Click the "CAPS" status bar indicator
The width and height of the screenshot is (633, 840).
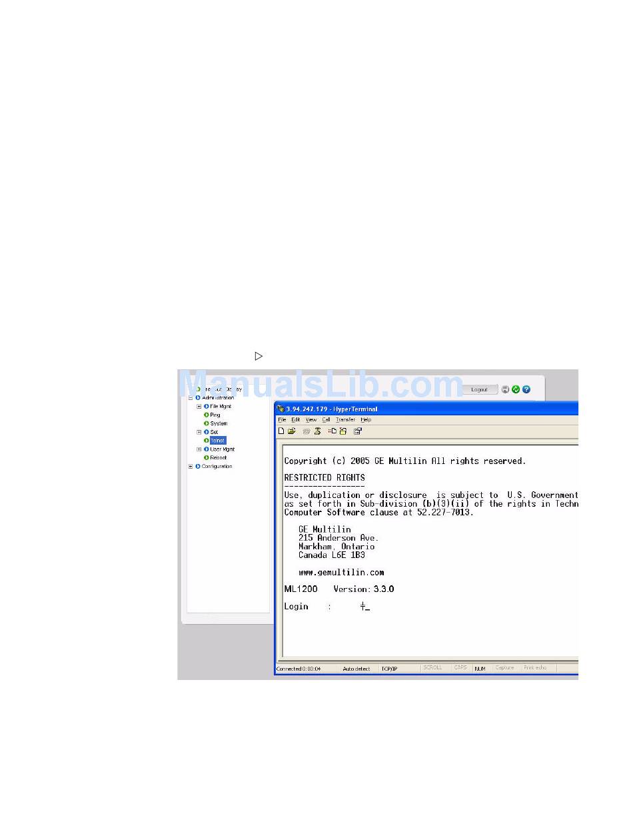click(460, 668)
